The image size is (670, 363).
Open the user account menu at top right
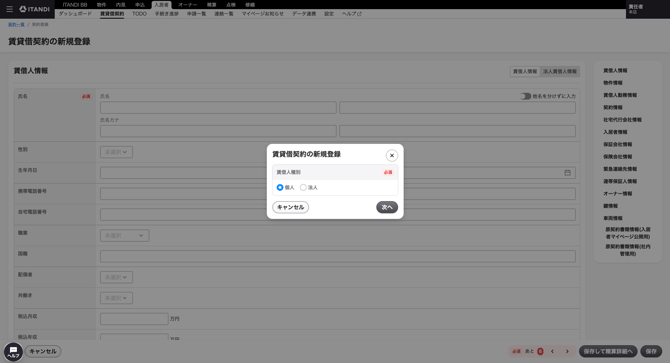click(x=647, y=9)
